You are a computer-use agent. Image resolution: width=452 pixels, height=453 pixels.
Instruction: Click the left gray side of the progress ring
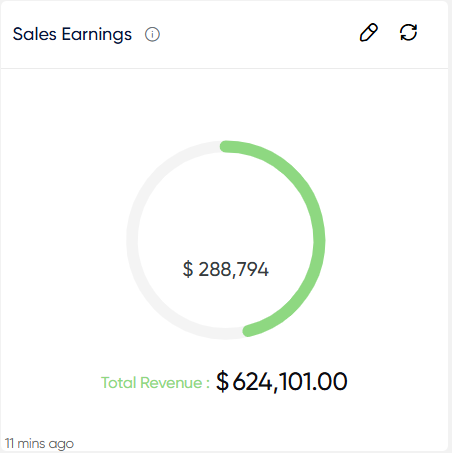(x=132, y=240)
